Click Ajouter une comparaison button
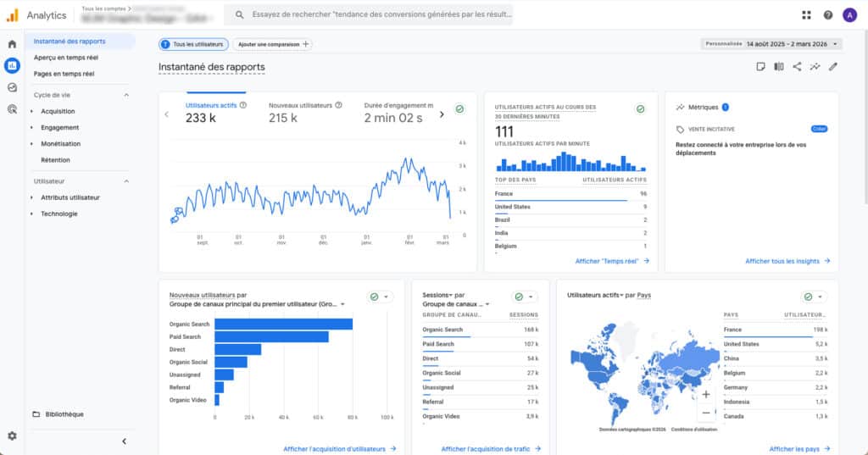Image resolution: width=868 pixels, height=455 pixels. coord(272,44)
